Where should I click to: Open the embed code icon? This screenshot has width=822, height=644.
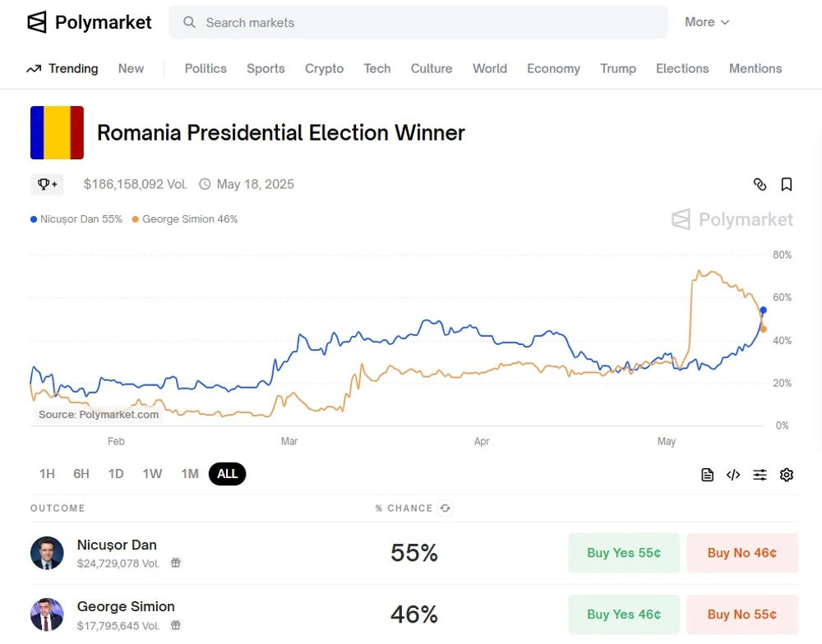point(733,475)
